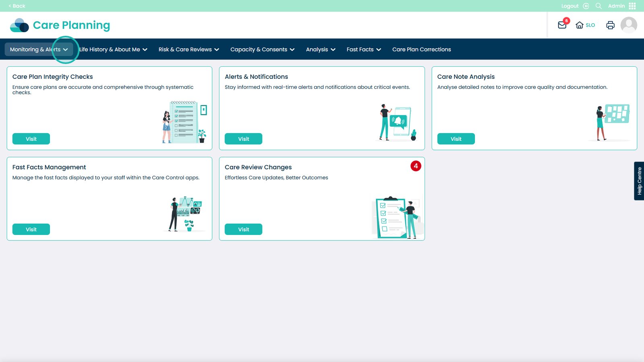Expand the Monitoring & Alerts dropdown

(39, 49)
